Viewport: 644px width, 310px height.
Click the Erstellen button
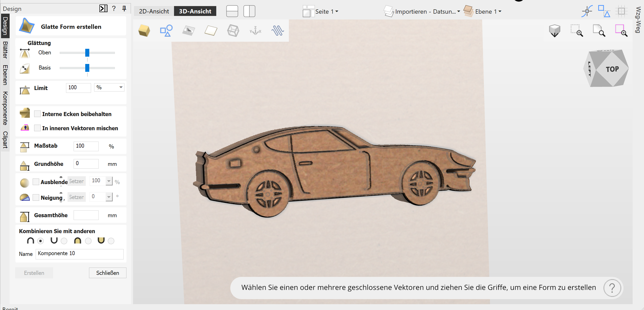[34, 273]
